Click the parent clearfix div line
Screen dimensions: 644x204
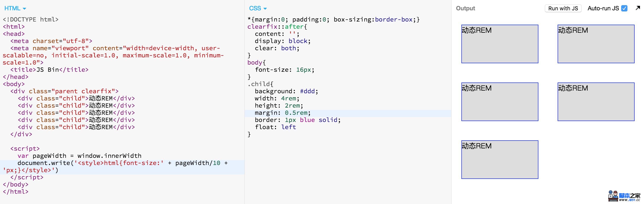(64, 91)
